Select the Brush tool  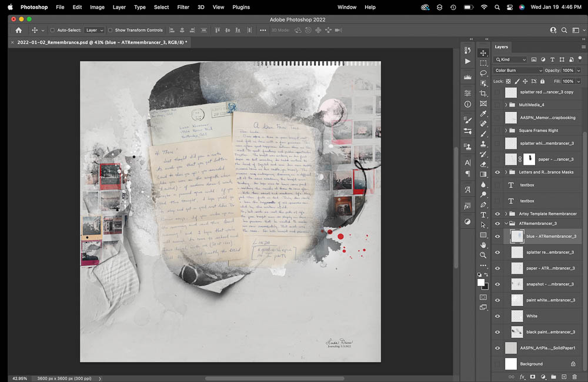tap(483, 134)
